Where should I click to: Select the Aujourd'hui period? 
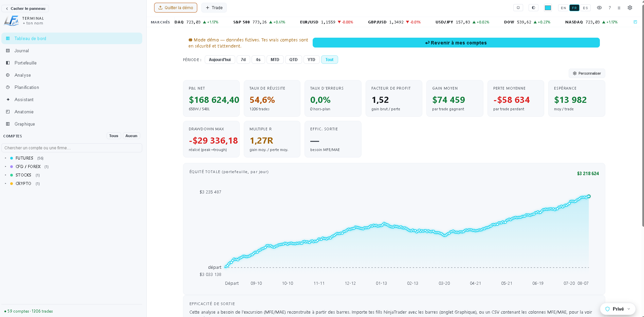click(x=220, y=60)
